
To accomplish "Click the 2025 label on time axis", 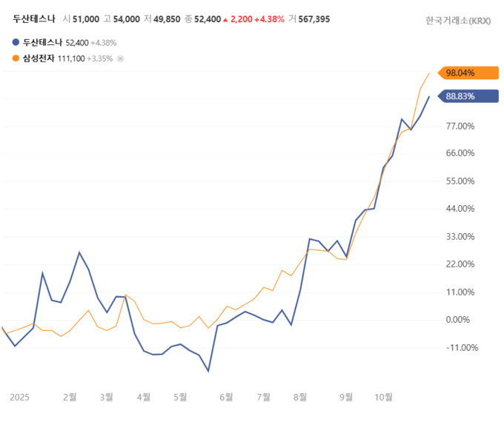I will [x=19, y=397].
